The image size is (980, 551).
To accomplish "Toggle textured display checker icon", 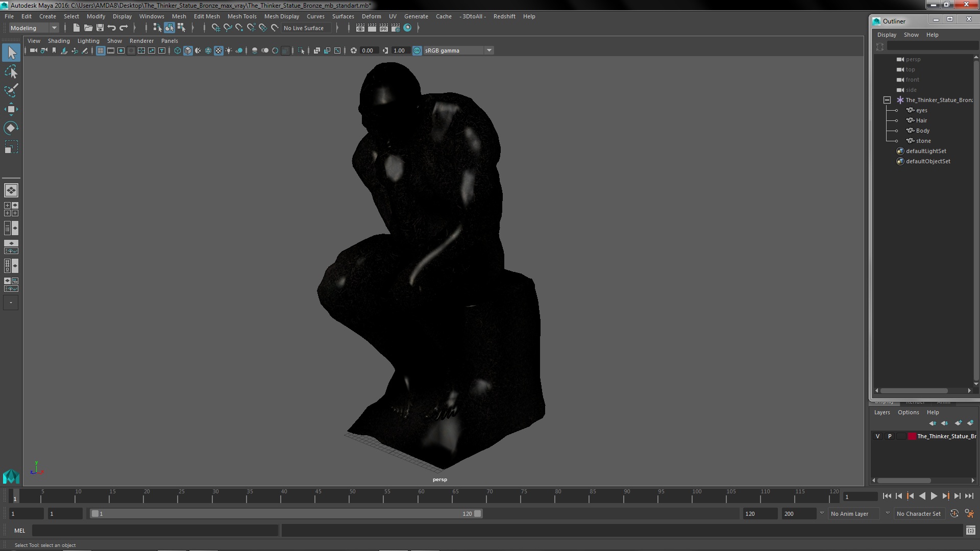I will pyautogui.click(x=218, y=51).
